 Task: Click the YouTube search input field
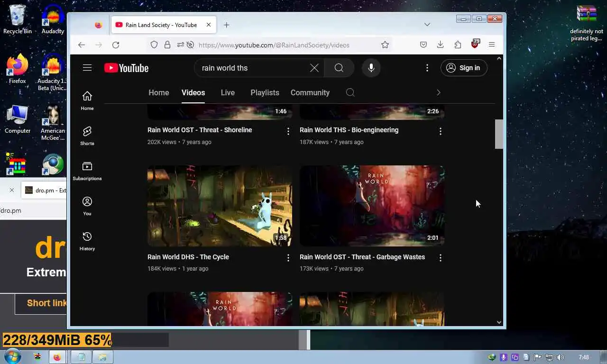tap(254, 68)
